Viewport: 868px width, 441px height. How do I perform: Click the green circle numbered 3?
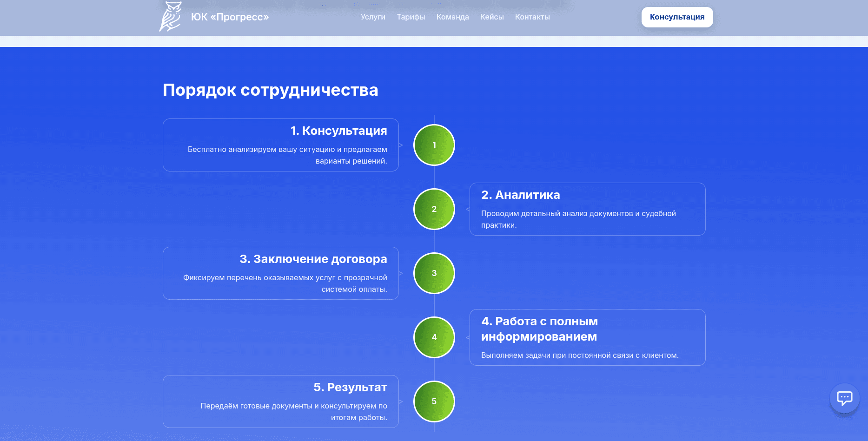click(434, 273)
